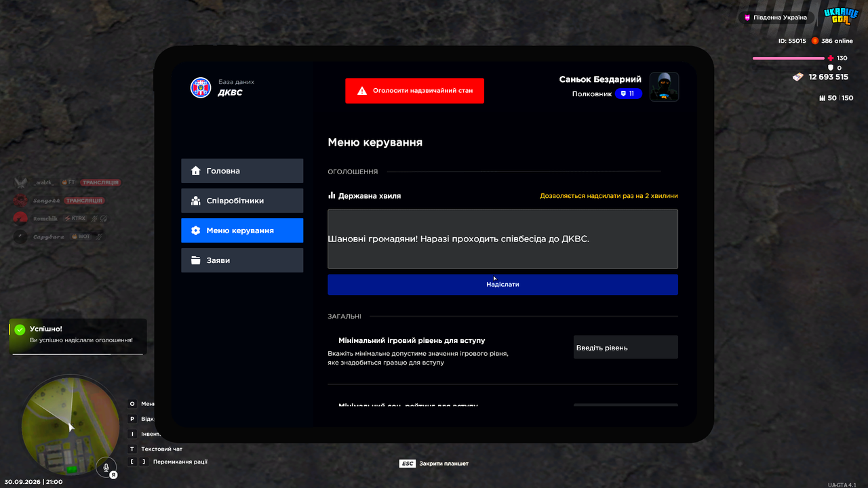Open the Головна menu item

(x=242, y=171)
